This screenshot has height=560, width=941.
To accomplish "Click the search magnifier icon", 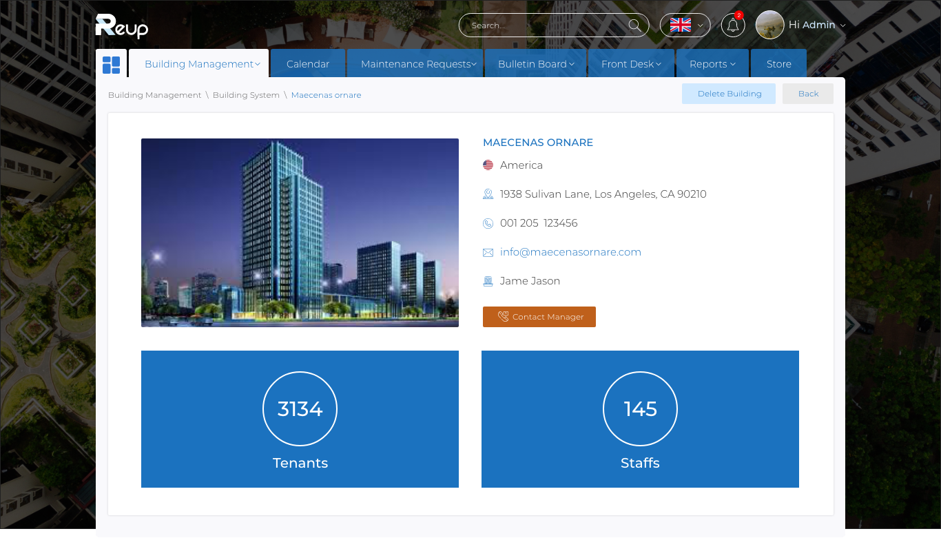I will [634, 25].
